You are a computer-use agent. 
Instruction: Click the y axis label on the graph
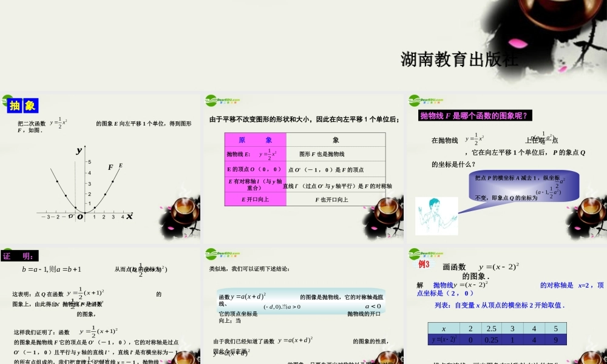[79, 150]
